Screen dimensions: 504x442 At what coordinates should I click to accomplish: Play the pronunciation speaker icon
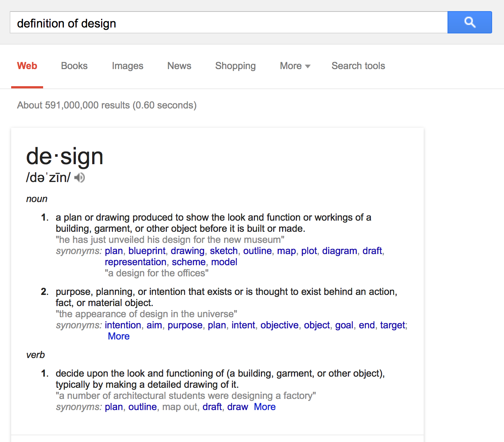[x=80, y=178]
